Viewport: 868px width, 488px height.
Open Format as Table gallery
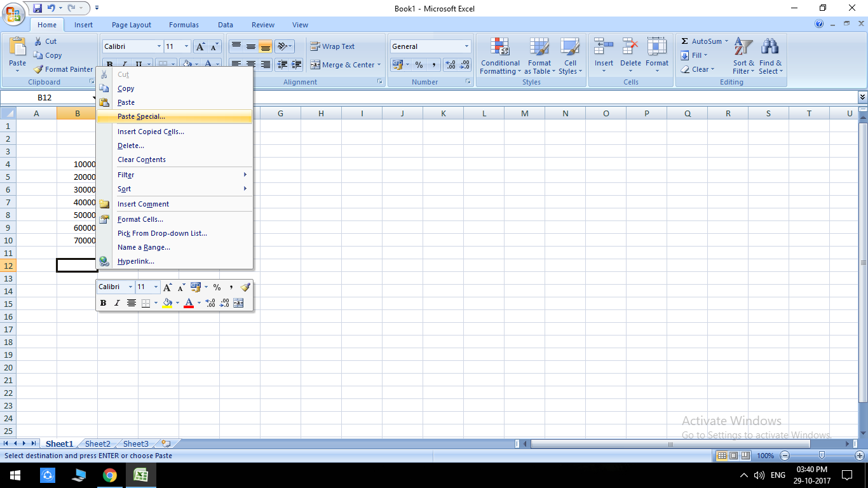[539, 57]
